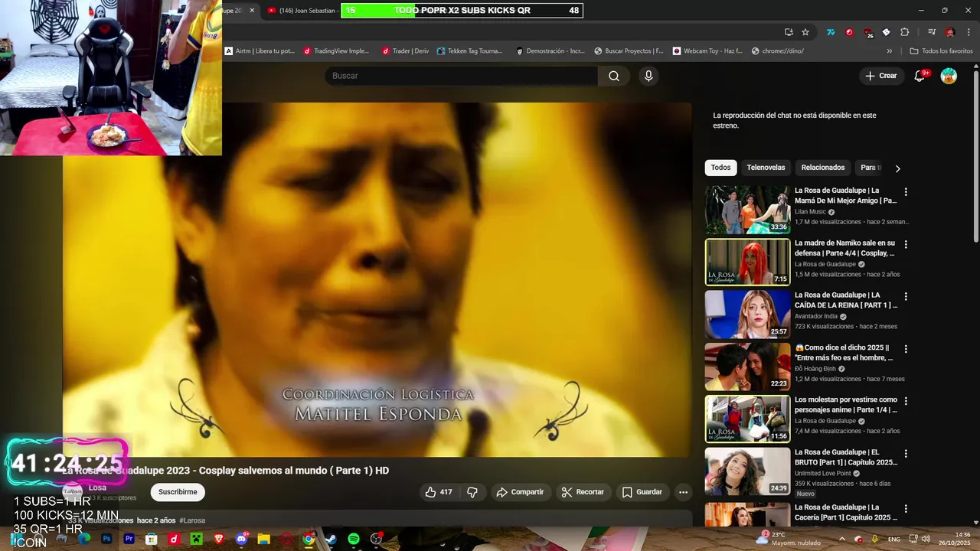Open Chrome three-dot menu

point(967,32)
